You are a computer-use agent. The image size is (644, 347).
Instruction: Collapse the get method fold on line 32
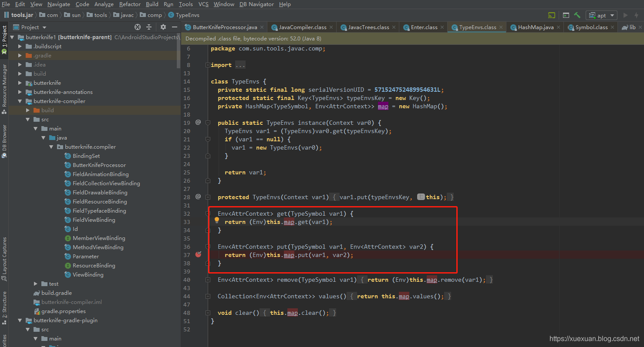(208, 214)
